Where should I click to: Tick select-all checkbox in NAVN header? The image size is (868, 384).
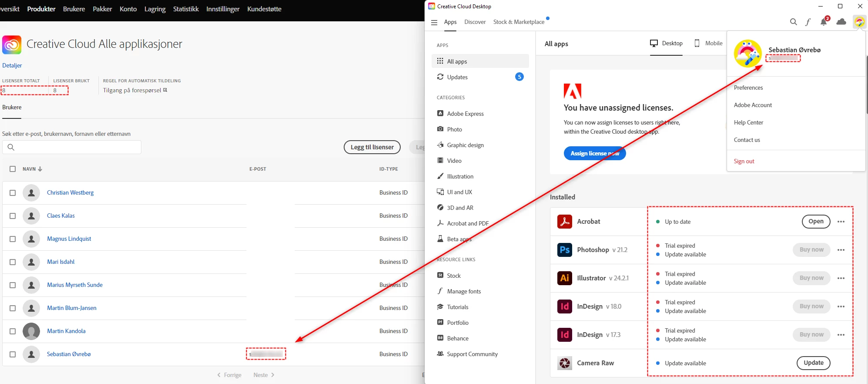click(x=13, y=169)
